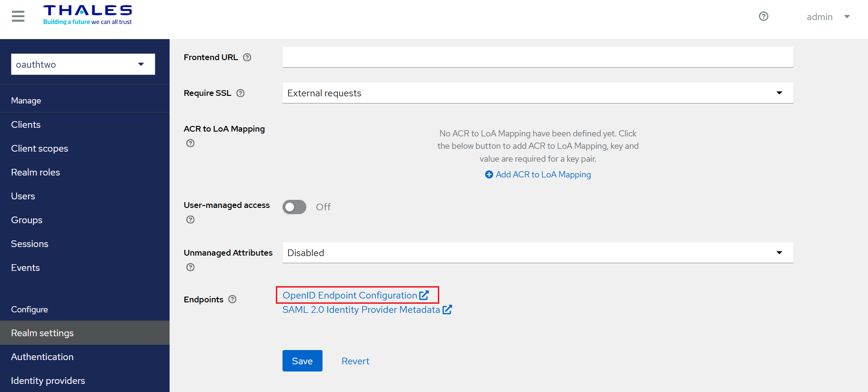Click Add ACR to LoA Mapping
The width and height of the screenshot is (868, 392).
(x=538, y=175)
